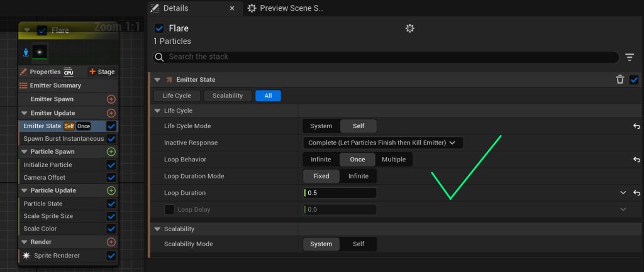Set Life Cycle Mode to Self

(358, 126)
